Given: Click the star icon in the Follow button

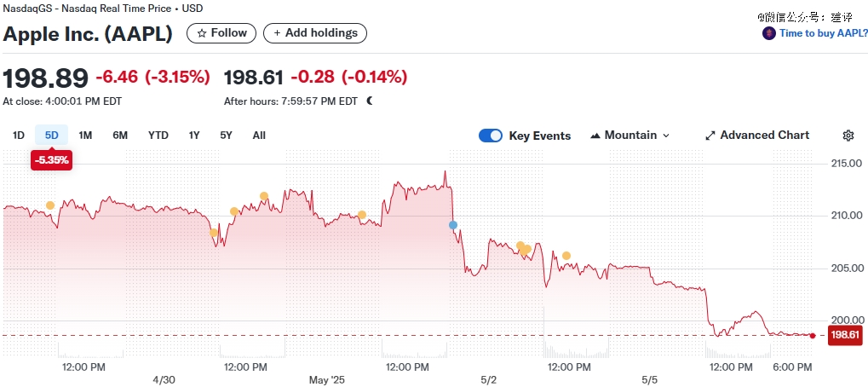Looking at the screenshot, I should pos(201,33).
